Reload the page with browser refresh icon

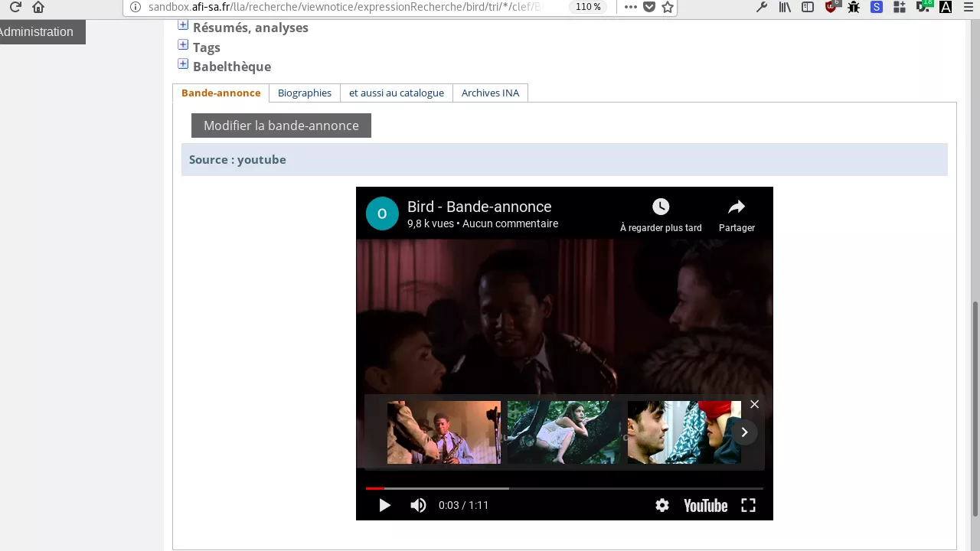click(15, 7)
